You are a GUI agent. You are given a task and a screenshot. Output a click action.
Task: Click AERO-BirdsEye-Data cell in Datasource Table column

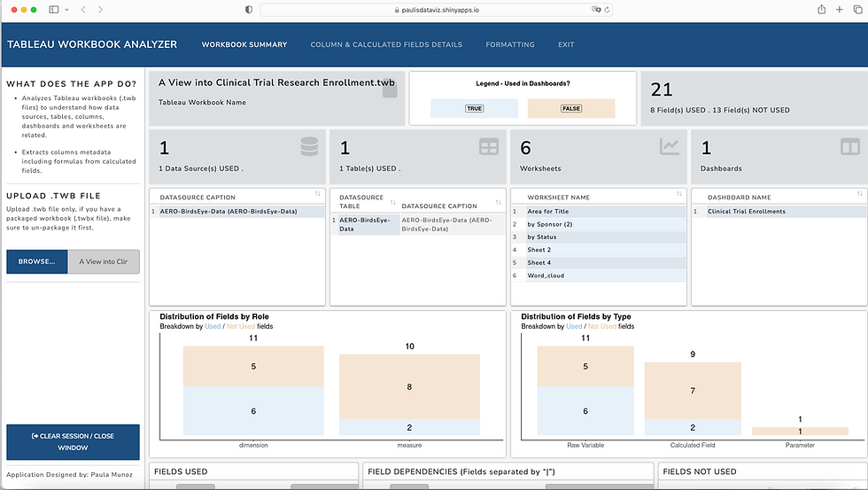point(368,224)
